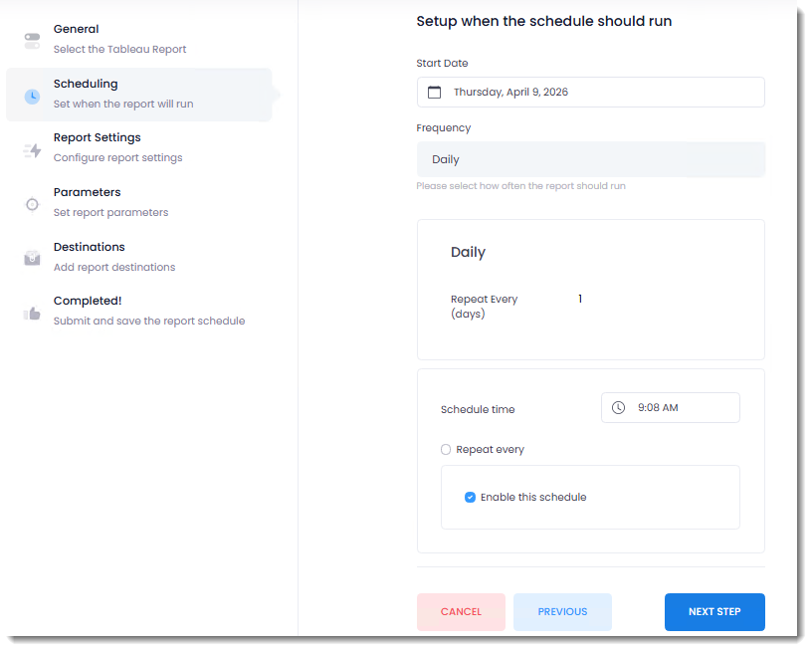This screenshot has height=651, width=812.
Task: Click the Scheduling clock icon
Action: click(32, 96)
